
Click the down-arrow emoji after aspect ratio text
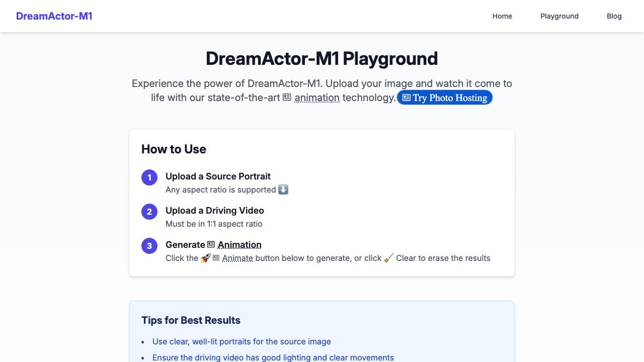283,190
